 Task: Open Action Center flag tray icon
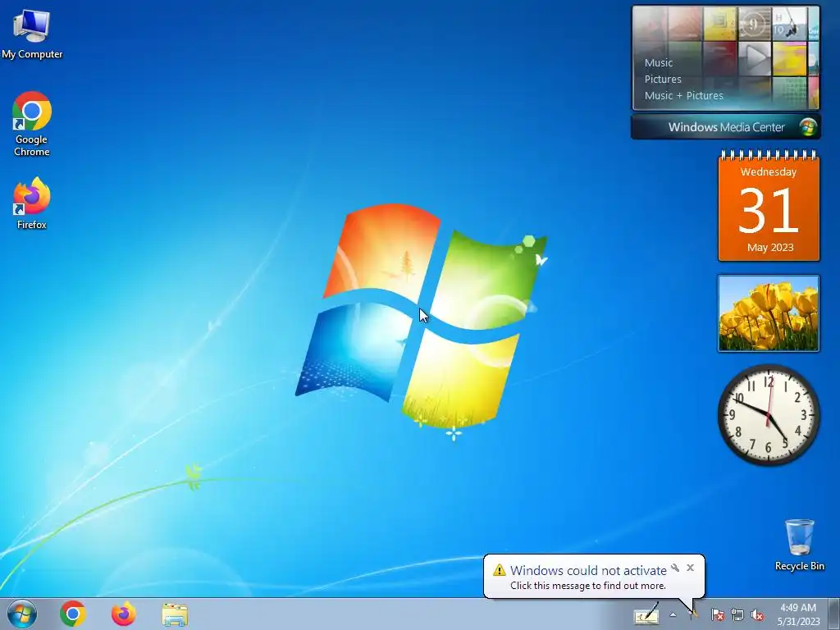click(x=717, y=614)
